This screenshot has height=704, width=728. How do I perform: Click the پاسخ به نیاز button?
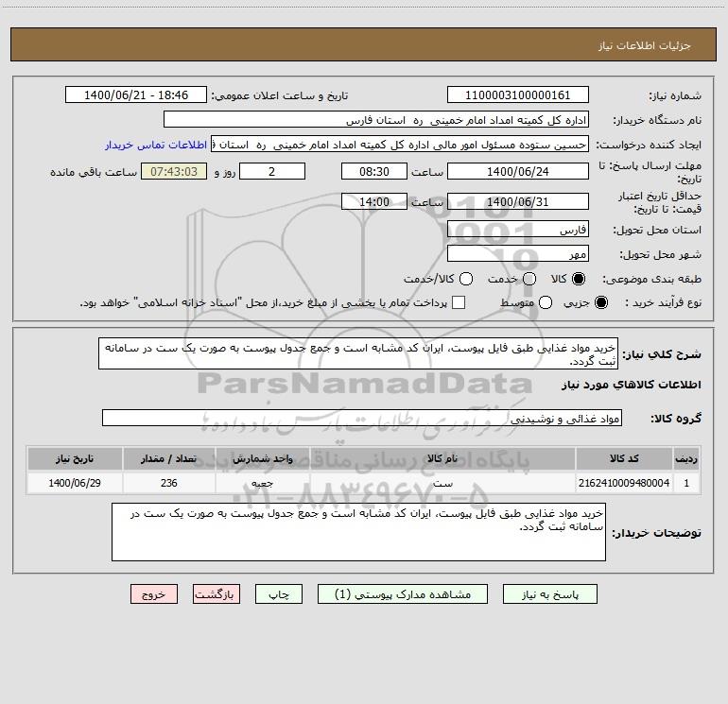[549, 594]
